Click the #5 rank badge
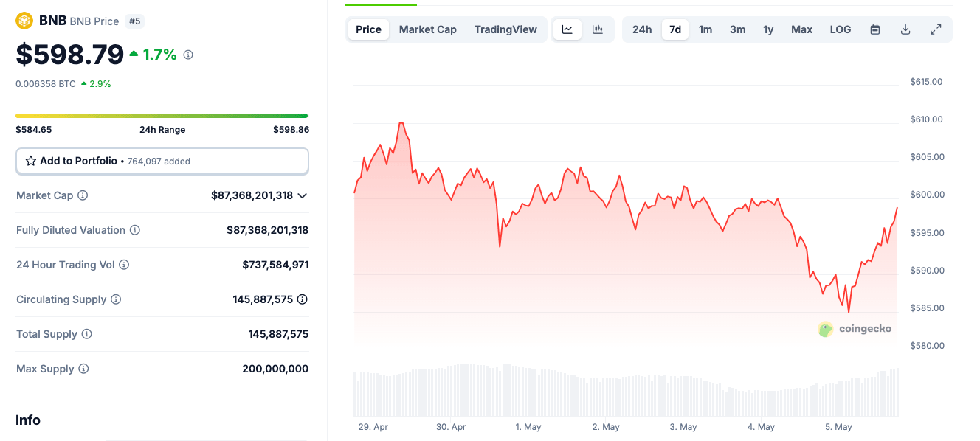This screenshot has height=441, width=980. click(x=135, y=21)
